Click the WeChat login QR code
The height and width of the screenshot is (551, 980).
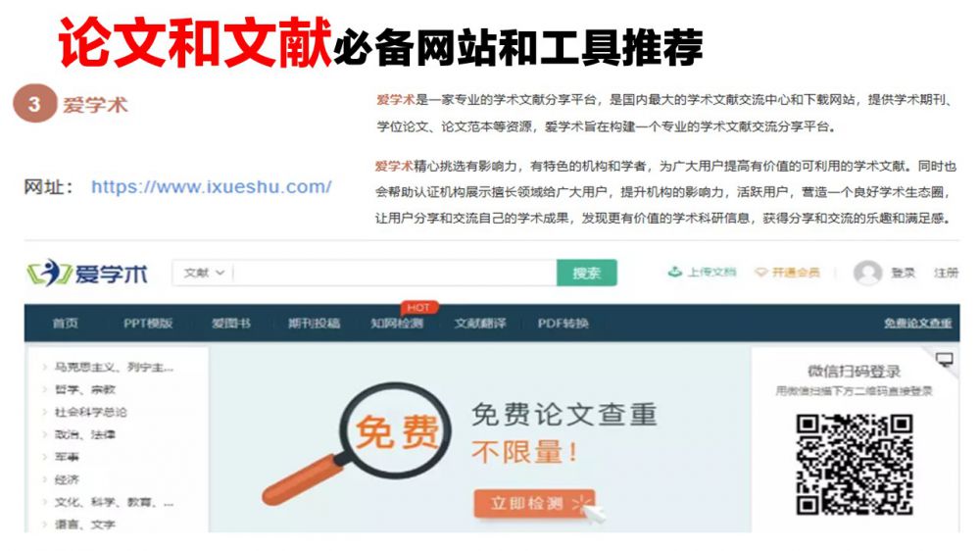pos(855,464)
